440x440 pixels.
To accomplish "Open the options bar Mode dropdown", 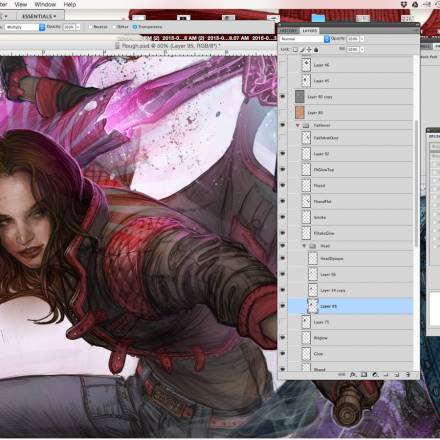I will point(25,27).
